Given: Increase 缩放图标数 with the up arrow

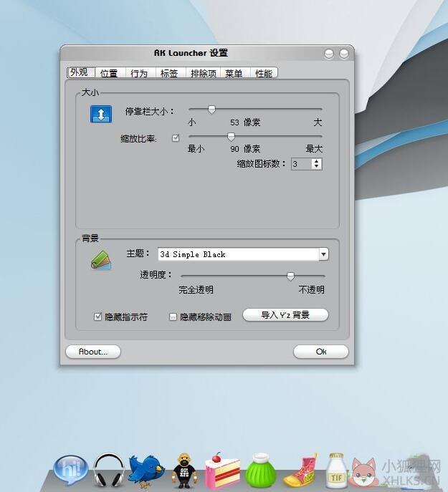Looking at the screenshot, I should [317, 161].
